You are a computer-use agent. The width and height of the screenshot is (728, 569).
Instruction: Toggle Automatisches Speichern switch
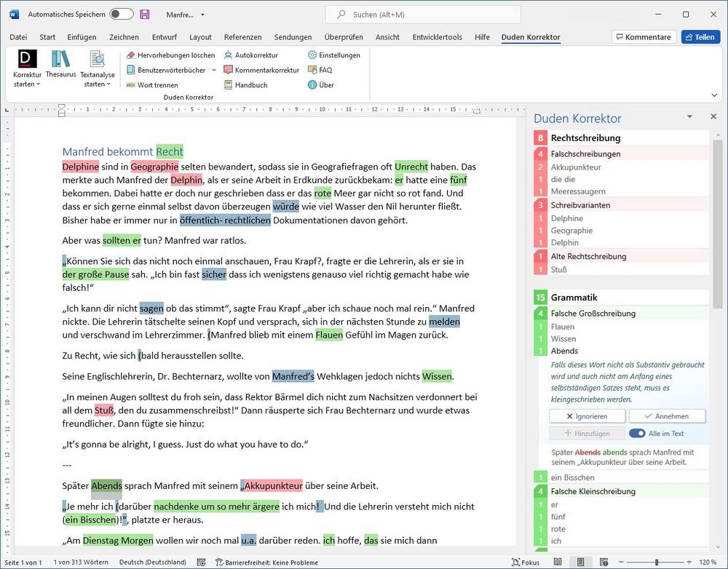click(121, 15)
